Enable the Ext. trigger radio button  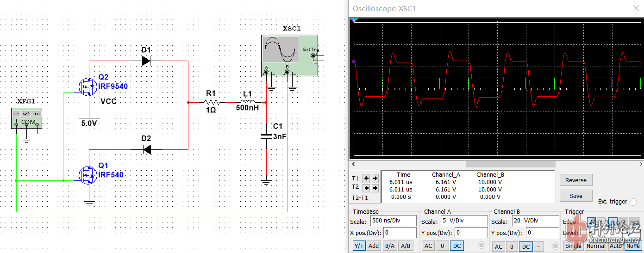pyautogui.click(x=633, y=202)
